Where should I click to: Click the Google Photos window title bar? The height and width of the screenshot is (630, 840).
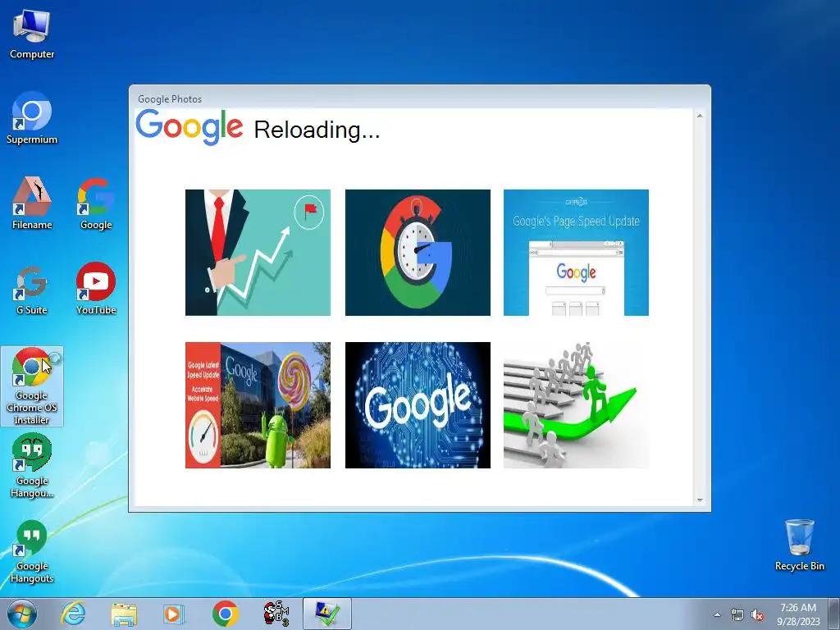(419, 98)
